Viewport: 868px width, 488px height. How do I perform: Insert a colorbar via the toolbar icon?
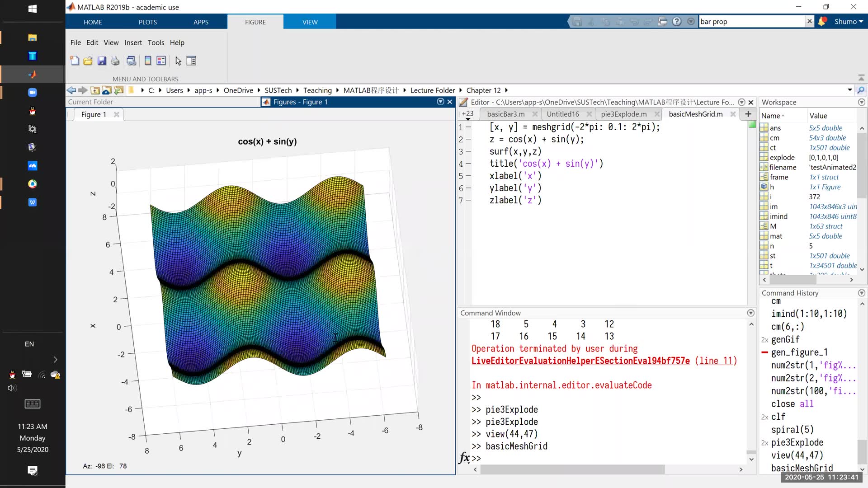click(147, 61)
